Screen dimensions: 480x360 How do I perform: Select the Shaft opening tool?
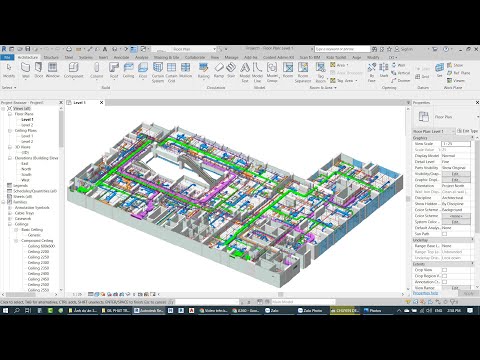pyautogui.click(x=384, y=71)
